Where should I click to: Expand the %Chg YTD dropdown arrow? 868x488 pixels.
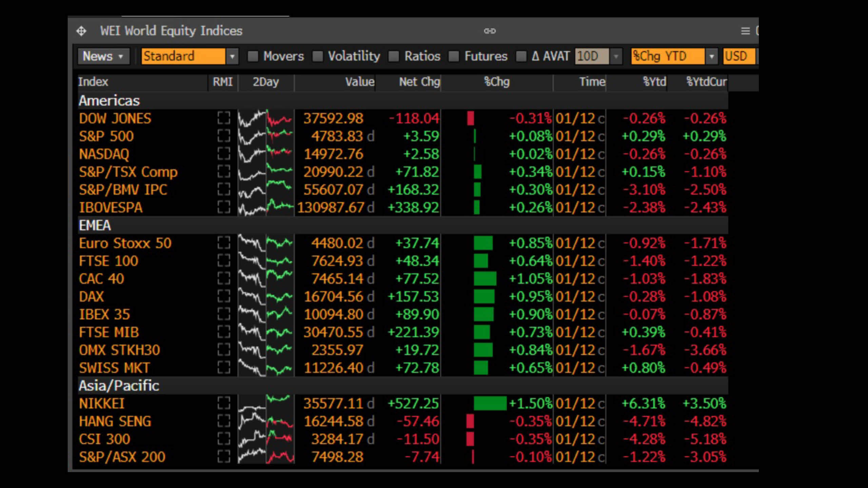712,56
